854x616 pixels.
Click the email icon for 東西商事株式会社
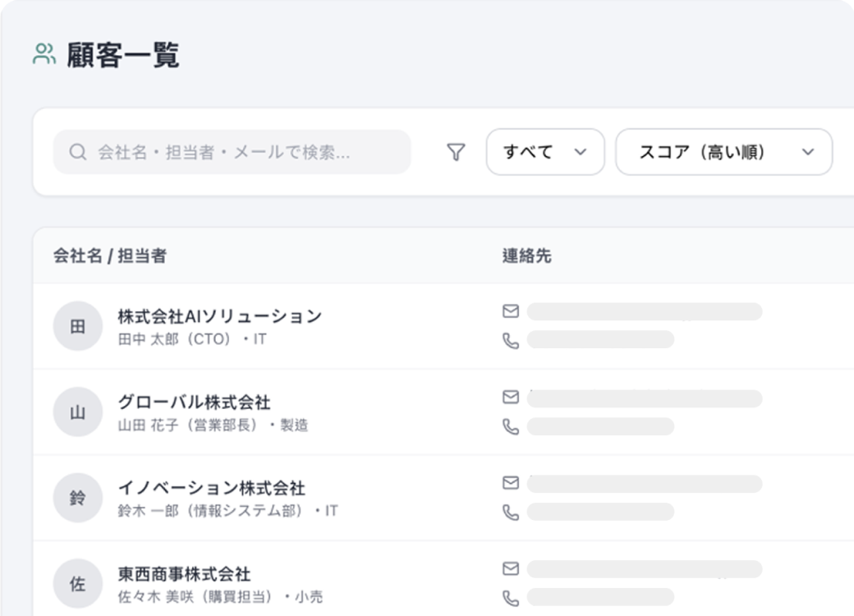tap(511, 568)
